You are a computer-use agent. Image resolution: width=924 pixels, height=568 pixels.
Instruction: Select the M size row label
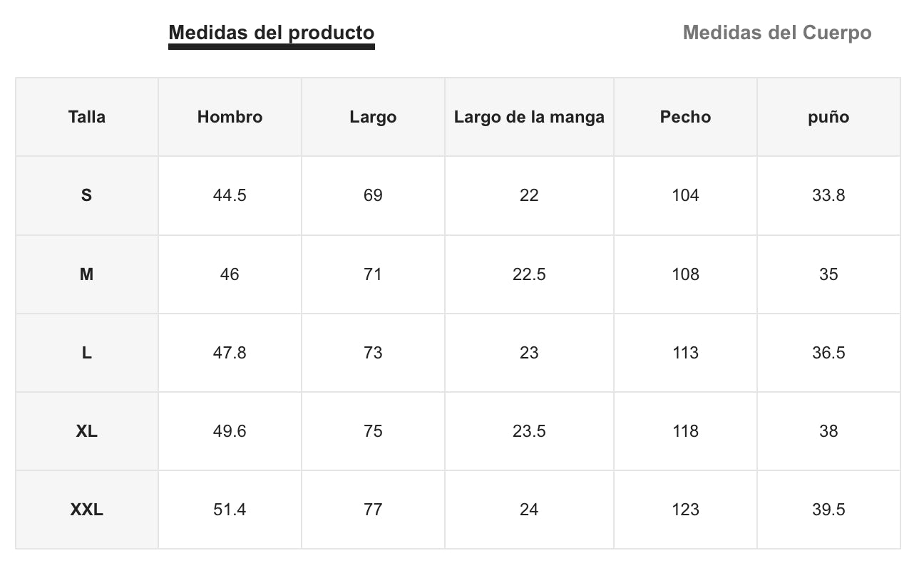tap(86, 274)
